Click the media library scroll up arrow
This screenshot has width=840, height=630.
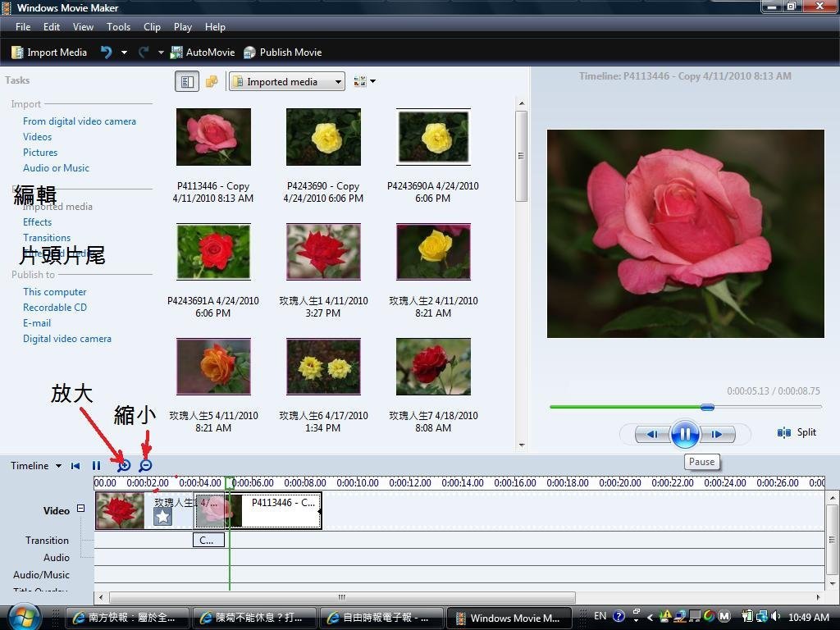pos(522,103)
